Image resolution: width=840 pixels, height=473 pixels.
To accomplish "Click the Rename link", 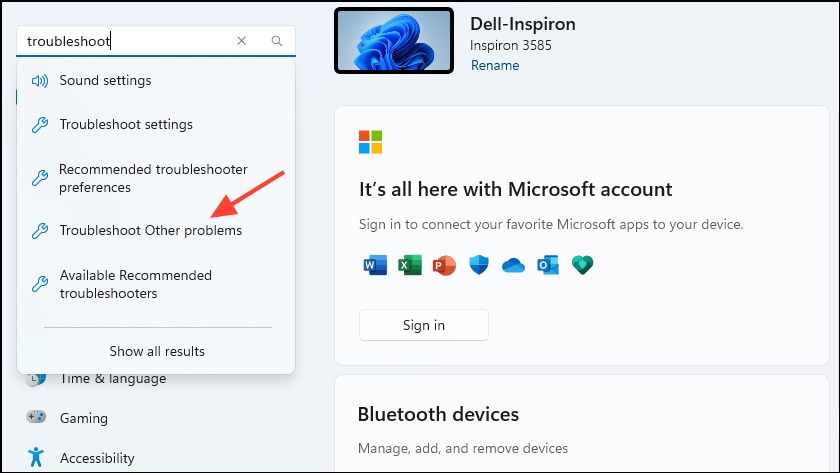I will [x=495, y=65].
